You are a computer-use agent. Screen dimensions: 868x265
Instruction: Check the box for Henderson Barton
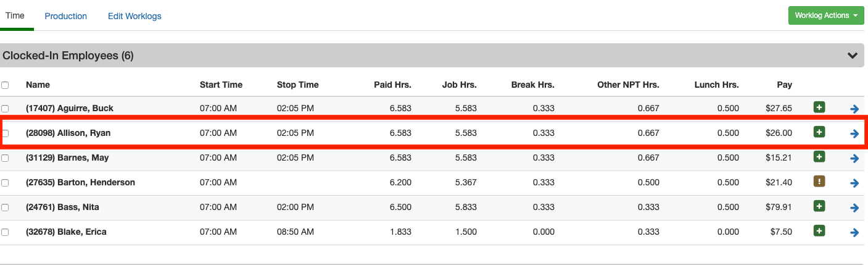(6, 183)
